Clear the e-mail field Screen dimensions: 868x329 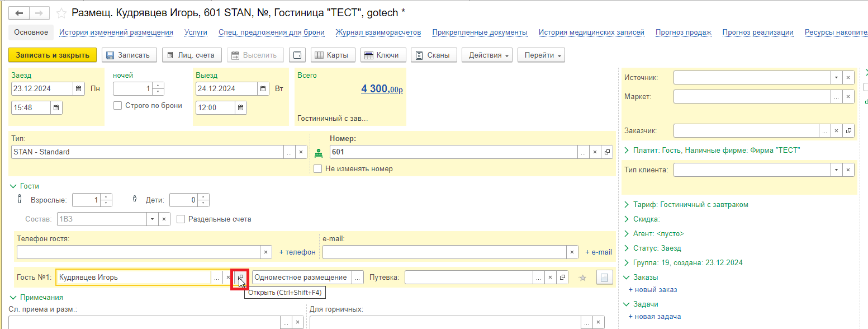click(x=572, y=252)
